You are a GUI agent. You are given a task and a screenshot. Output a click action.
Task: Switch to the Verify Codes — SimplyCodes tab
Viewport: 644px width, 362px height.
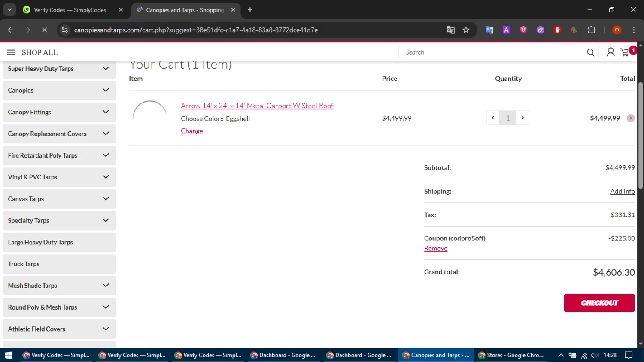coord(70,10)
